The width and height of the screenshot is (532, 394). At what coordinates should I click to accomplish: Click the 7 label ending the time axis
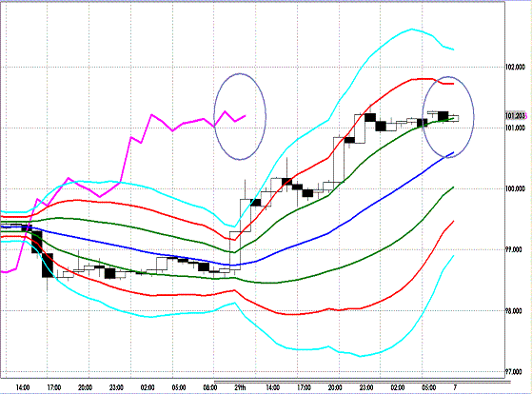click(x=455, y=387)
